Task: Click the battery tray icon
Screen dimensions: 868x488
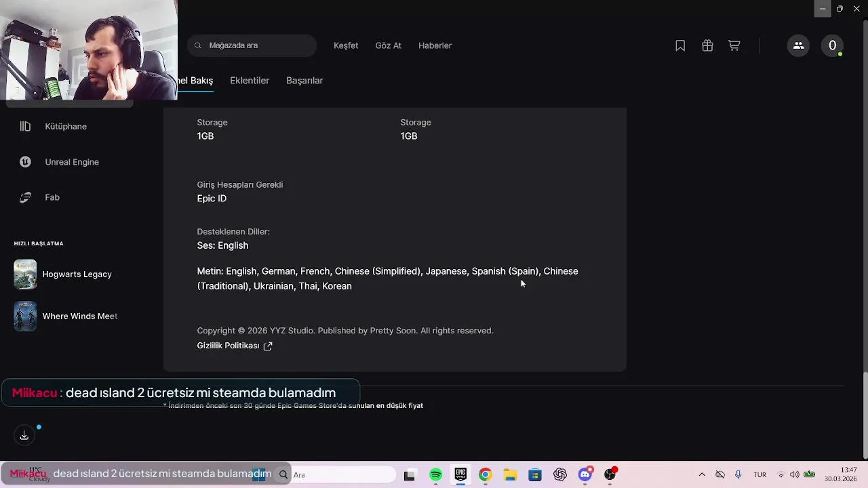Action: click(x=809, y=474)
